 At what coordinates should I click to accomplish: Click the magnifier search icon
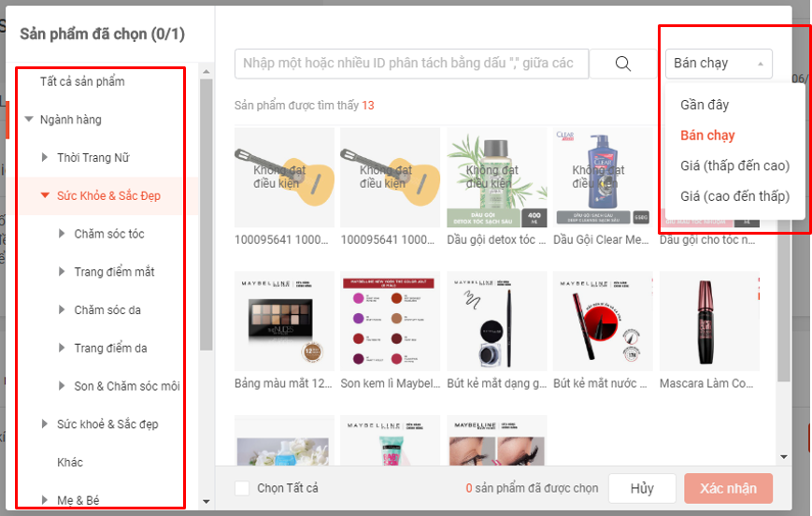click(x=622, y=64)
